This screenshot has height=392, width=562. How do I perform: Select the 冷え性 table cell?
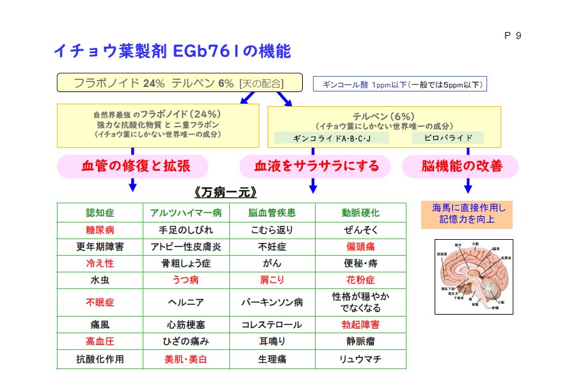point(100,263)
